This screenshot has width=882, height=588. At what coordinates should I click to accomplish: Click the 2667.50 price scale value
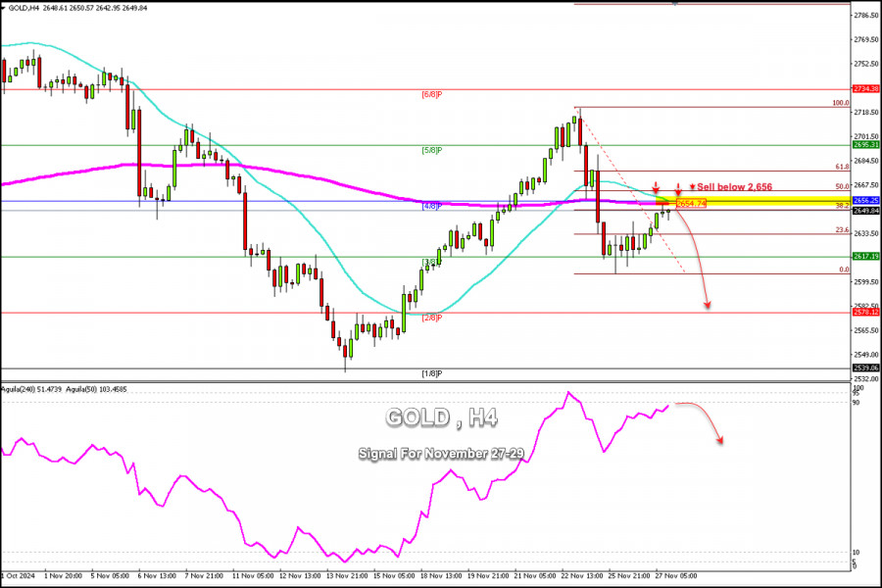(x=866, y=184)
